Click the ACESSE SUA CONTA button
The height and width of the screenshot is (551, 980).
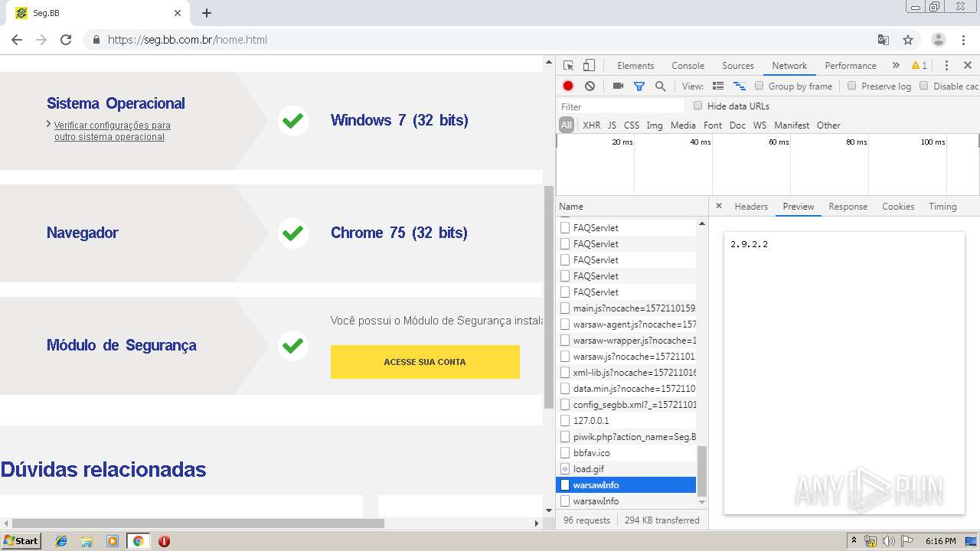pyautogui.click(x=425, y=362)
